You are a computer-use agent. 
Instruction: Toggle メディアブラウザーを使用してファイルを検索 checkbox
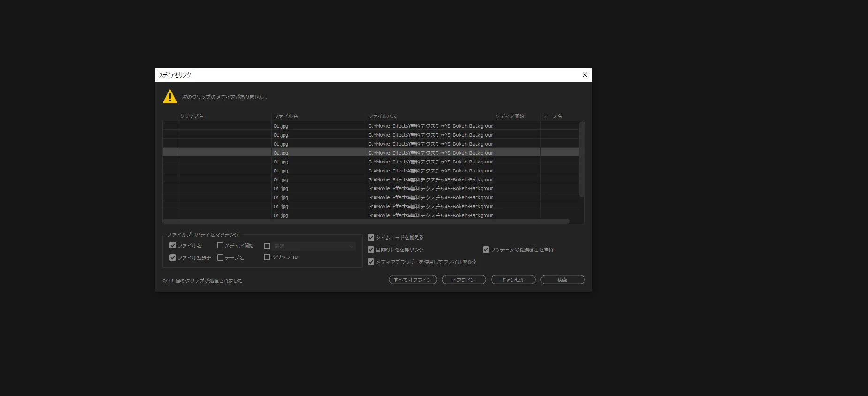[371, 262]
